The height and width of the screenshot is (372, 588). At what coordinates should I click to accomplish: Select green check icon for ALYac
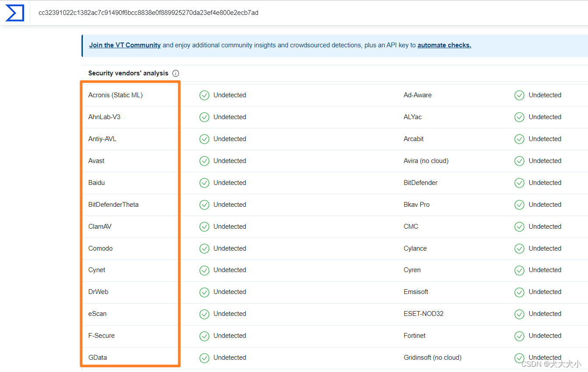519,117
